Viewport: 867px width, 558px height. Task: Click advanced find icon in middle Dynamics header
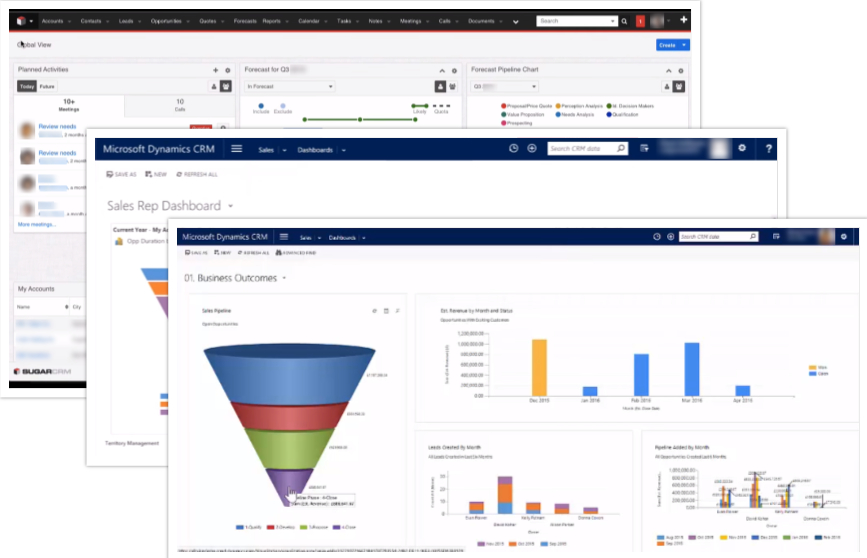tap(644, 148)
